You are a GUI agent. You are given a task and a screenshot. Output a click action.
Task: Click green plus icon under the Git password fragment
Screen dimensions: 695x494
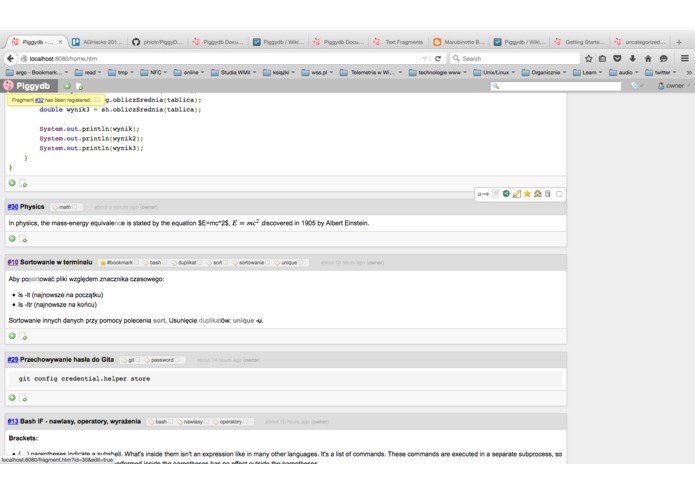pos(12,397)
